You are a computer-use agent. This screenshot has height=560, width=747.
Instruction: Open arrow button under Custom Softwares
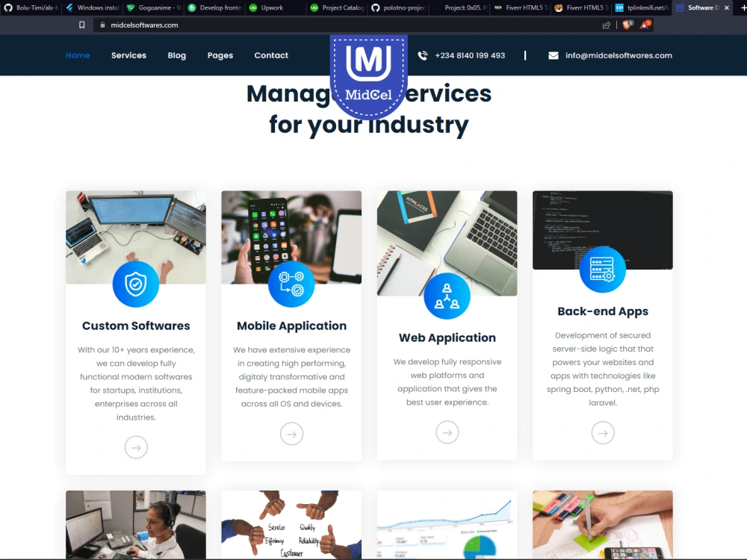136,447
